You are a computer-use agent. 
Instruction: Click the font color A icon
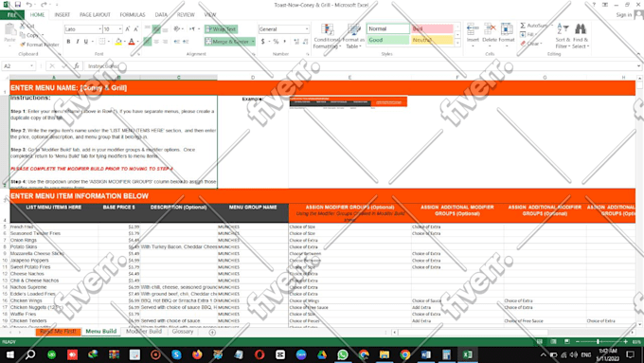coord(132,42)
